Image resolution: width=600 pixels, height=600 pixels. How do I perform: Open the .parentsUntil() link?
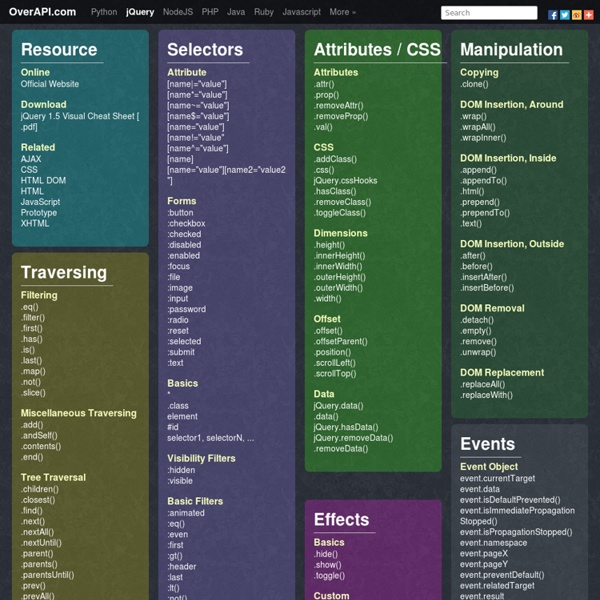tap(47, 574)
